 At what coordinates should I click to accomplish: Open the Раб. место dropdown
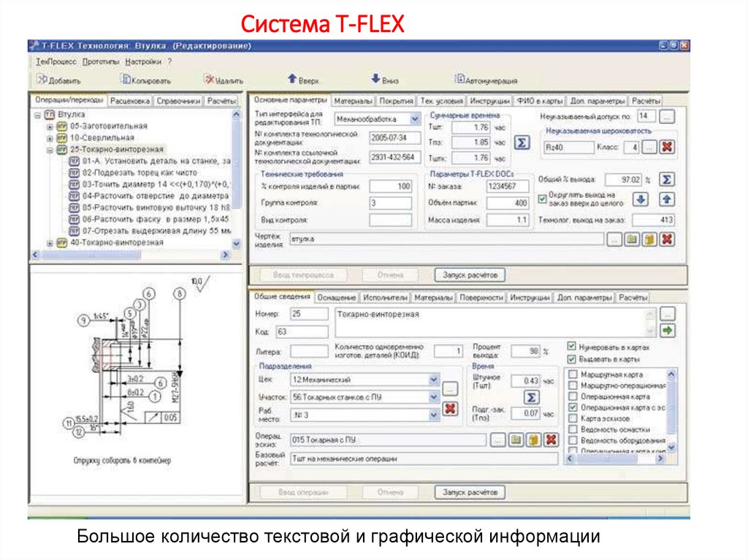[x=433, y=415]
